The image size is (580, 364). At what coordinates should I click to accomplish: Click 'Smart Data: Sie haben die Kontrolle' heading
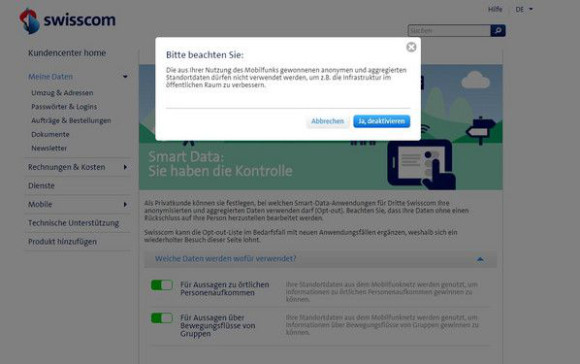click(220, 164)
